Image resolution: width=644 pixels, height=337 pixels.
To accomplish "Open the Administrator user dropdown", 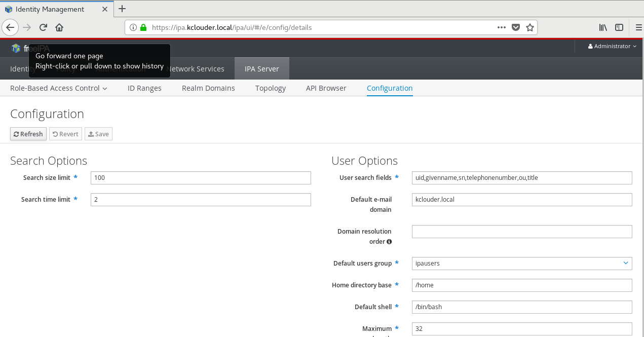I will coord(612,46).
